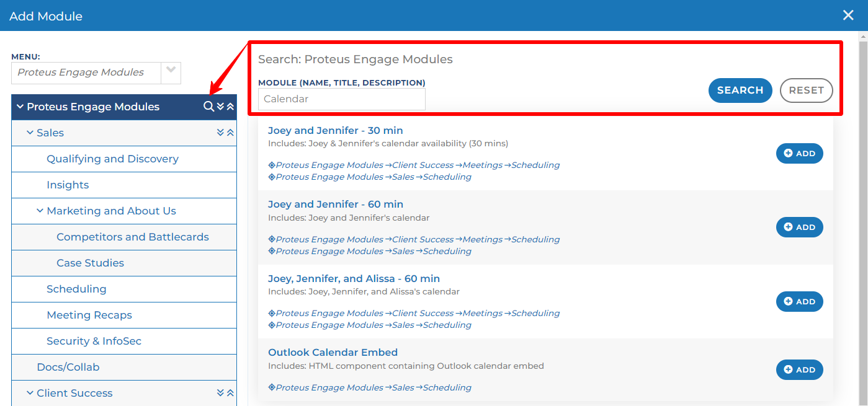Screen dimensions: 868x406
Task: Open Case Studies tree item
Action: point(90,263)
